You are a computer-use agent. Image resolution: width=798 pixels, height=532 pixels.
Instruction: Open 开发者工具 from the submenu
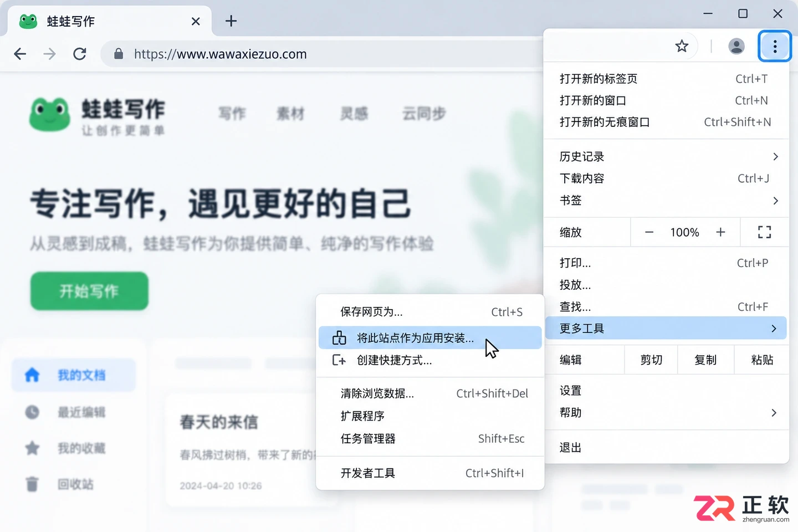[x=430, y=473]
